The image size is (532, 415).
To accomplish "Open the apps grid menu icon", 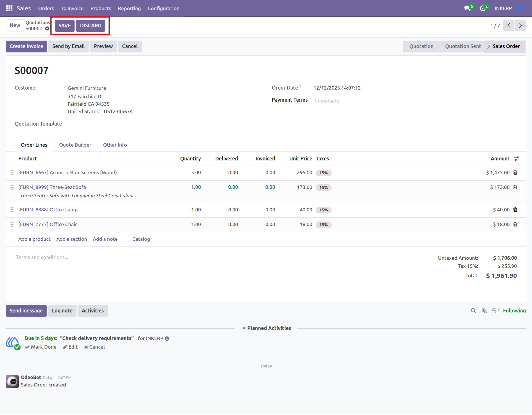I will [x=9, y=8].
